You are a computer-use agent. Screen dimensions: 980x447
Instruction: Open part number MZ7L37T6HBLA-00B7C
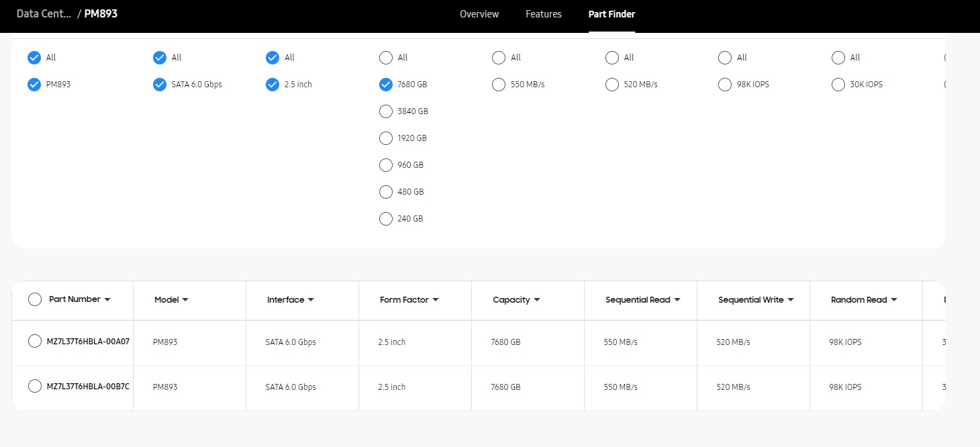click(x=88, y=387)
